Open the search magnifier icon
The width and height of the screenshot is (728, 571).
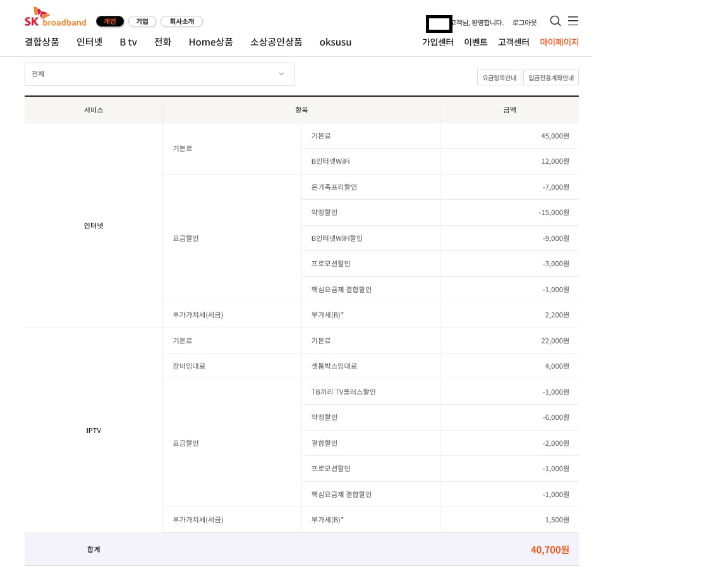click(555, 21)
